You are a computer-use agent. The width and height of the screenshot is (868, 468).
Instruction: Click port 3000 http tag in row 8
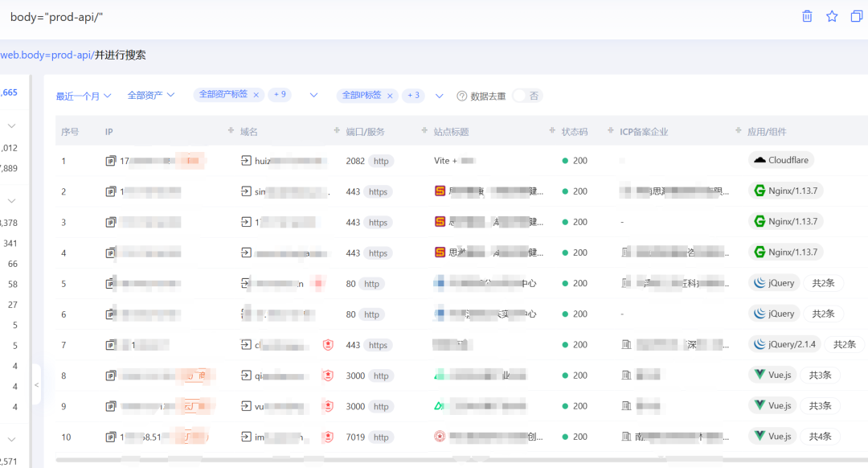[x=381, y=376]
